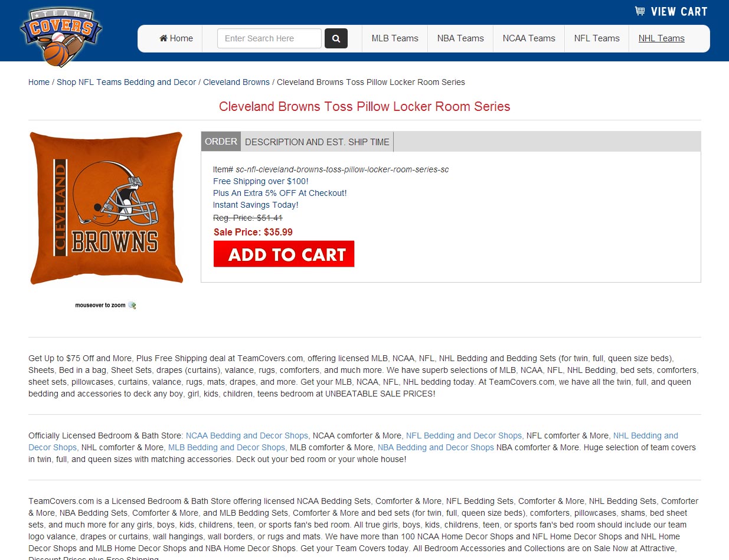Click the shopping cart icon
The width and height of the screenshot is (729, 560).
[x=640, y=11]
